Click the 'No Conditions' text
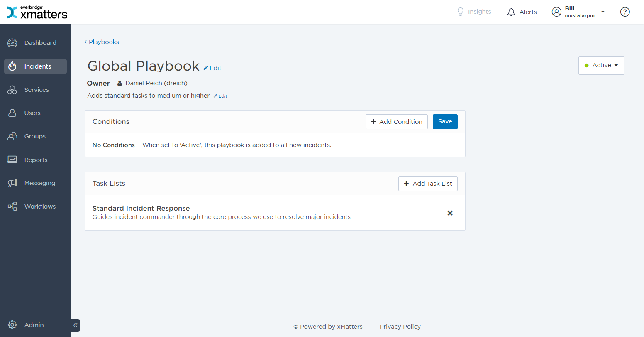The height and width of the screenshot is (337, 644). click(114, 145)
